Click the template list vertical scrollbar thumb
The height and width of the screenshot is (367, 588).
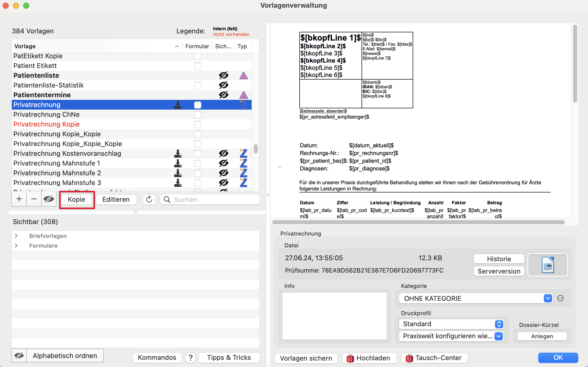(x=255, y=149)
